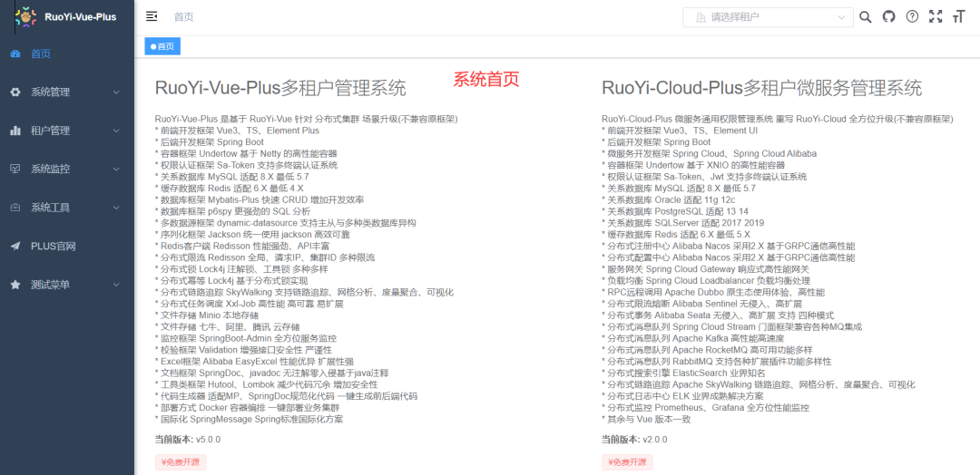Image resolution: width=980 pixels, height=475 pixels.
Task: Click the paper plane icon for PLUS官网
Action: click(15, 246)
